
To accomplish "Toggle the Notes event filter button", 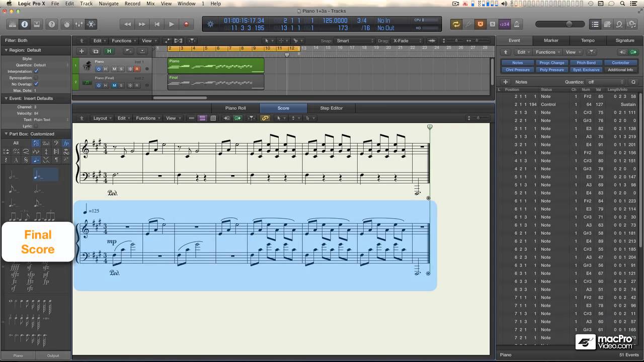I will coord(517,63).
